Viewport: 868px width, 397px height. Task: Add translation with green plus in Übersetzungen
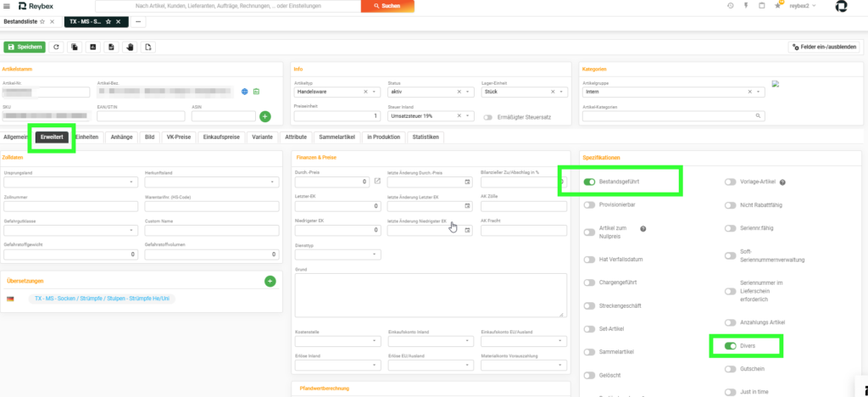(270, 282)
